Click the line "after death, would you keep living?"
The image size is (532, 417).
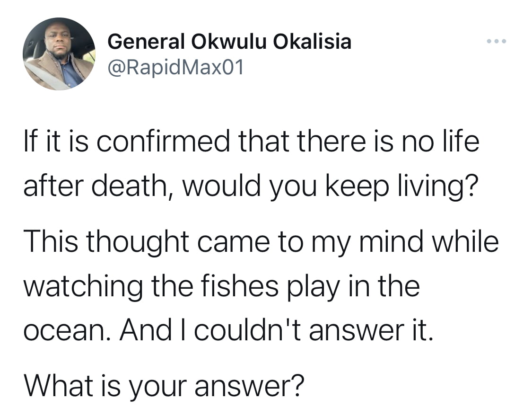[x=251, y=186]
